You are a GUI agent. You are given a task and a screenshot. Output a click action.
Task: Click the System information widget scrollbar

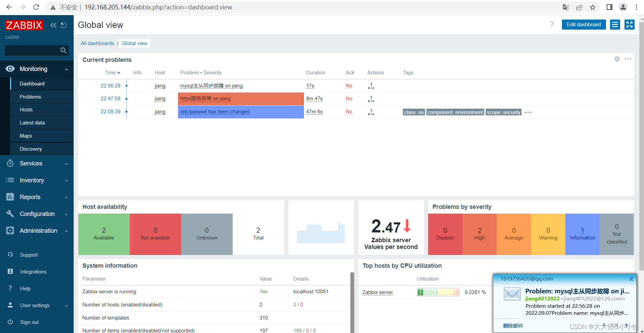(x=352, y=303)
